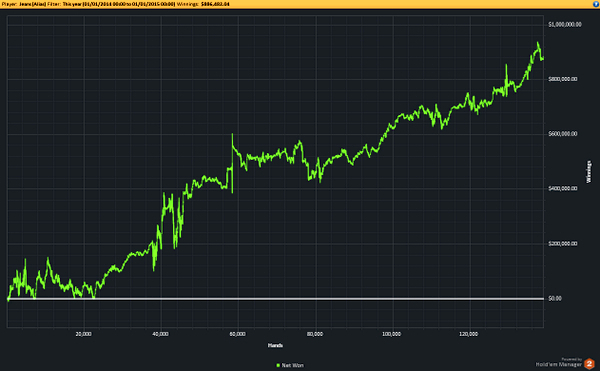Click the $0.00 y-axis label
Image resolution: width=600 pixels, height=371 pixels.
click(555, 298)
